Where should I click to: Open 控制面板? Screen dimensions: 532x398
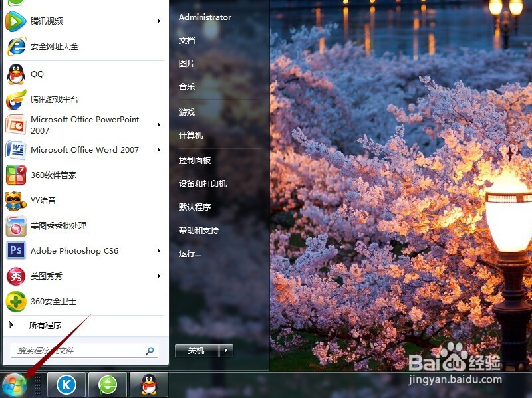(x=195, y=160)
